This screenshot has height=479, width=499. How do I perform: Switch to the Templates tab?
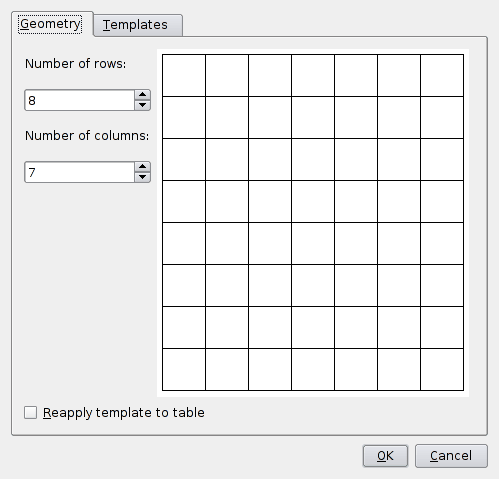click(138, 25)
